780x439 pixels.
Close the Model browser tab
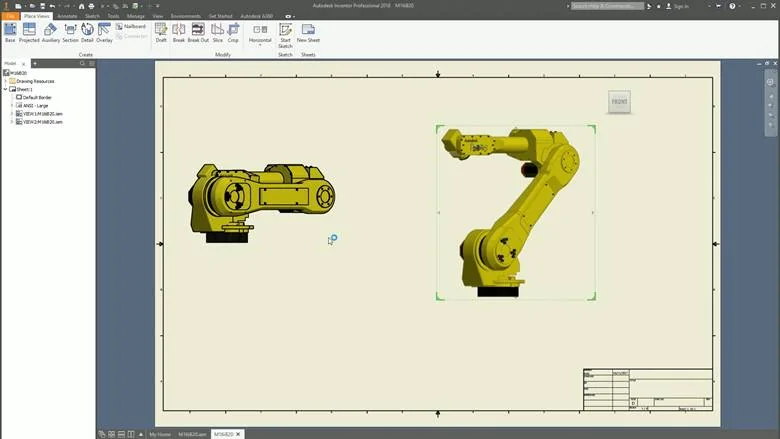23,64
